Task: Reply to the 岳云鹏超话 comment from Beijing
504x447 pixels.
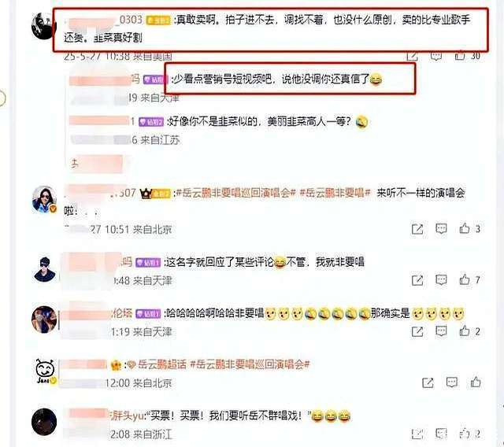Action: click(x=451, y=382)
